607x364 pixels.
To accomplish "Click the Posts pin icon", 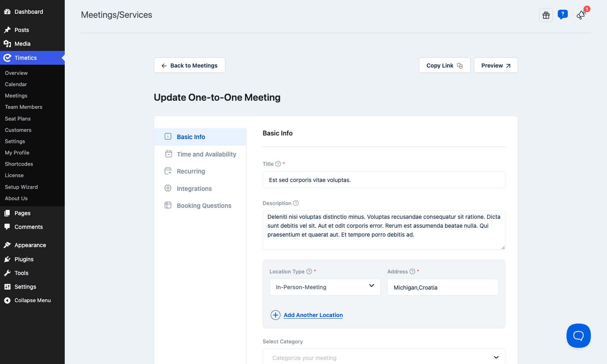I will (x=7, y=30).
